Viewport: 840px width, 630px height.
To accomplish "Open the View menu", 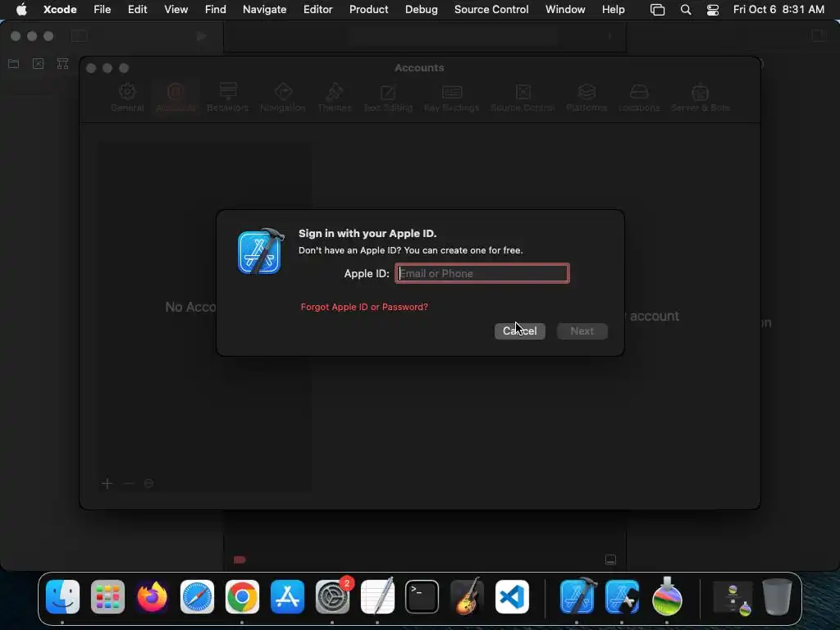I will (x=176, y=9).
